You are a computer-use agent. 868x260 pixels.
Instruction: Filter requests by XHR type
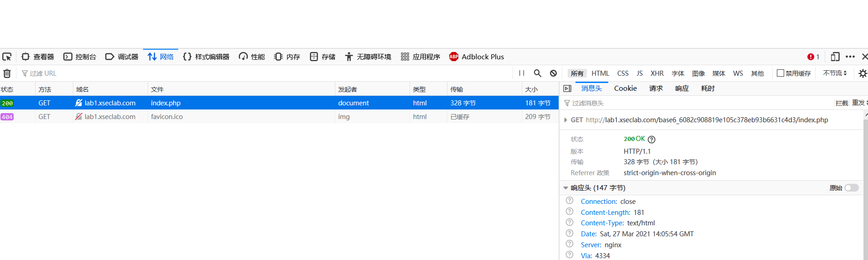(657, 73)
